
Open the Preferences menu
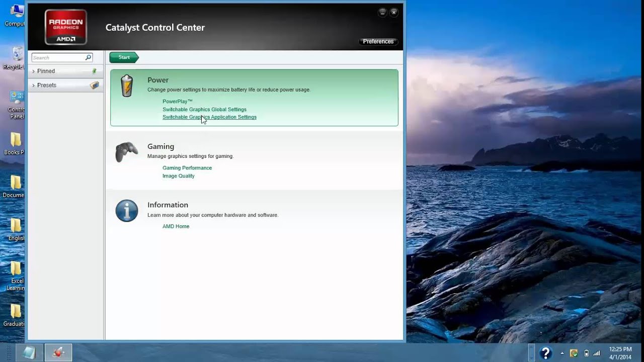pyautogui.click(x=378, y=42)
